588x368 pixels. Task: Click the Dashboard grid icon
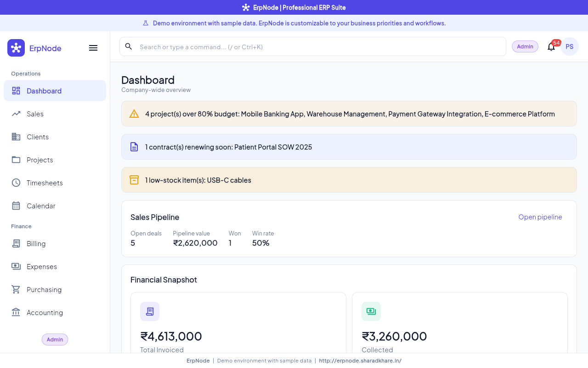[x=16, y=91]
